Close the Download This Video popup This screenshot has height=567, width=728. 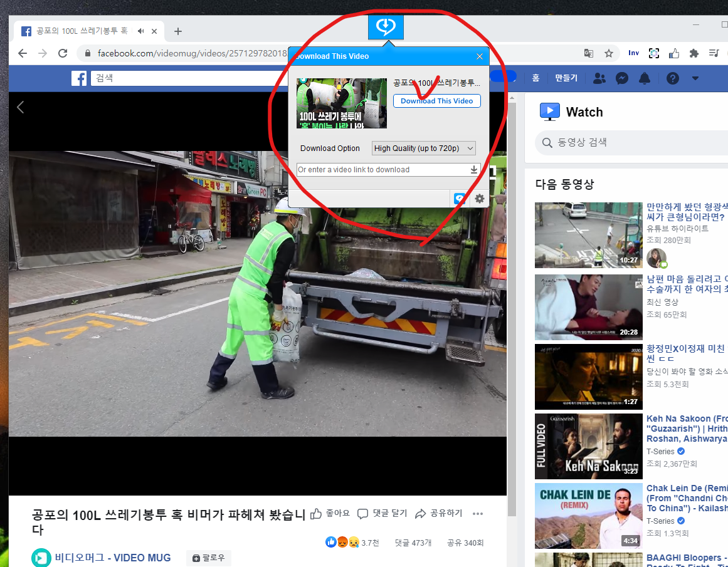tap(480, 56)
